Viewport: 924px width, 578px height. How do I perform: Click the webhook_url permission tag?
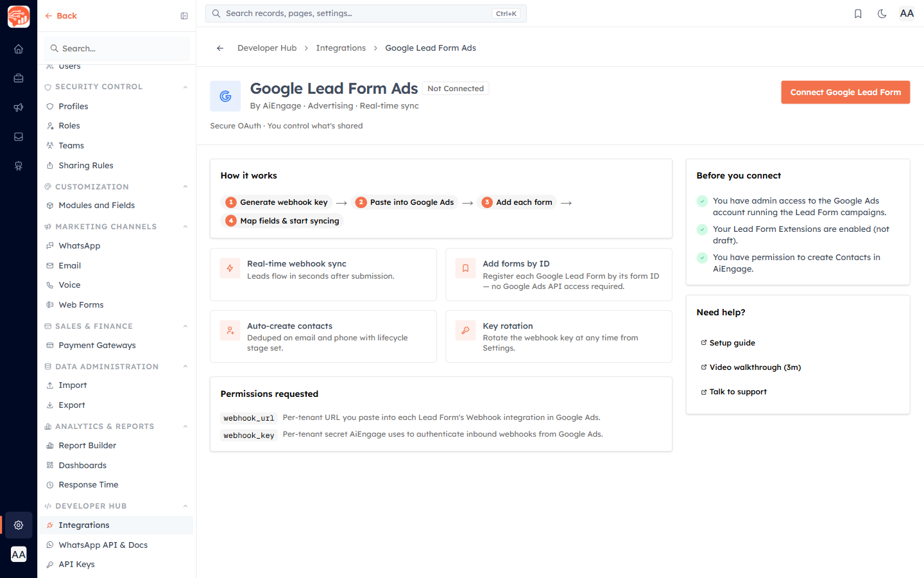[249, 418]
